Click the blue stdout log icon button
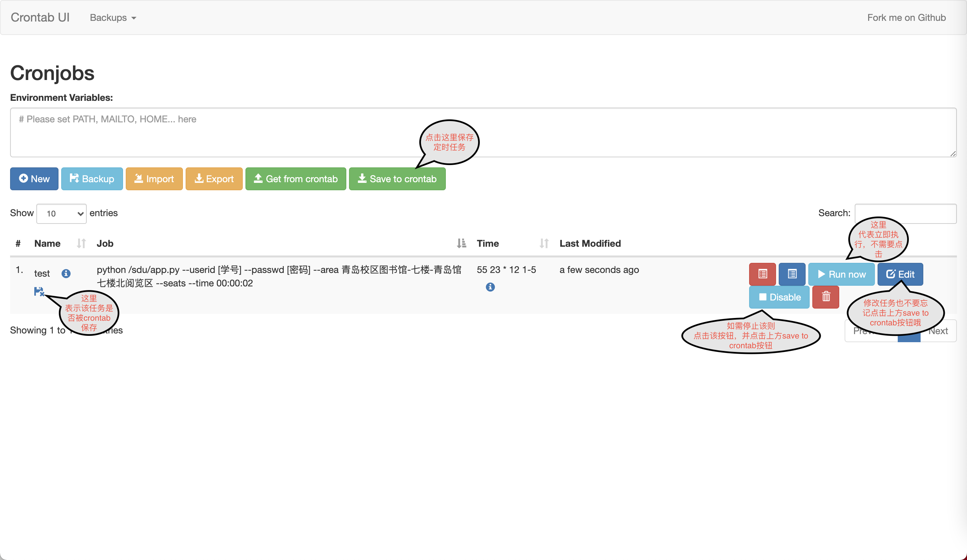 click(x=791, y=274)
